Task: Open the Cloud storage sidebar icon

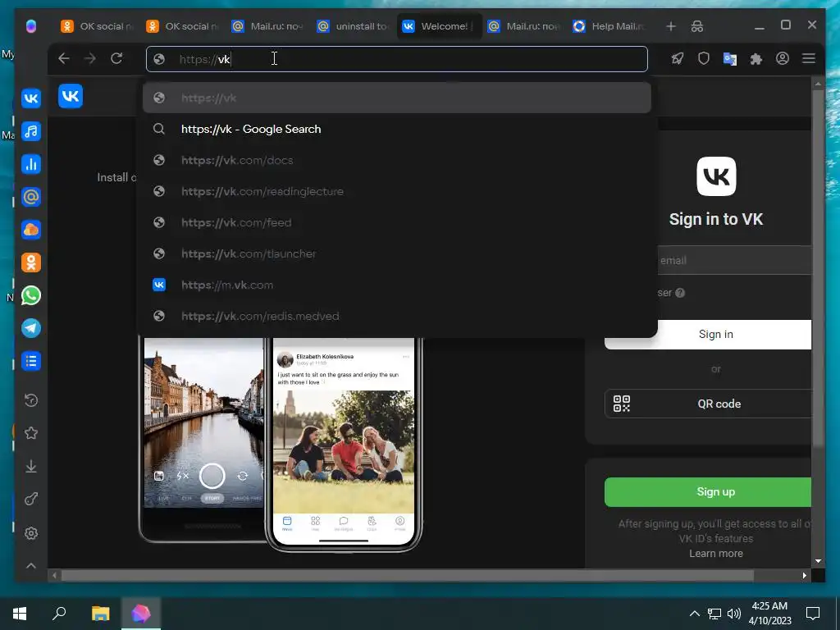Action: 31,230
